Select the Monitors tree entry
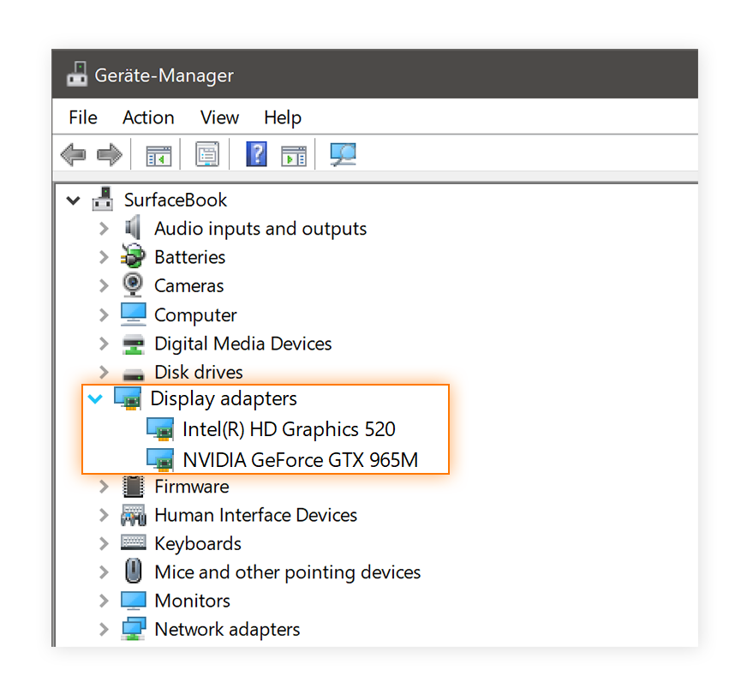747x700 pixels. [192, 601]
